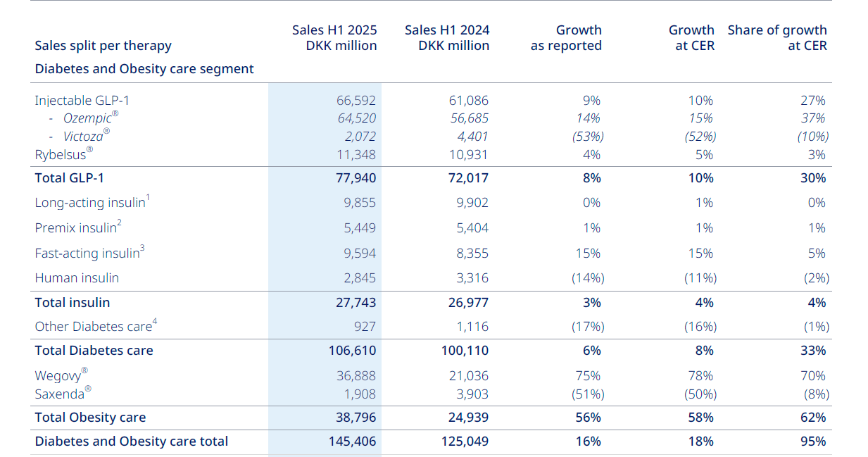Select the Rybelsus H1 2025 value 11,348
868x457 pixels.
pos(357,155)
